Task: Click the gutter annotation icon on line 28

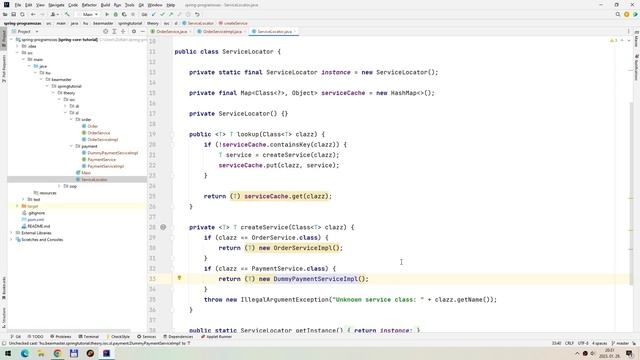Action: click(x=163, y=227)
